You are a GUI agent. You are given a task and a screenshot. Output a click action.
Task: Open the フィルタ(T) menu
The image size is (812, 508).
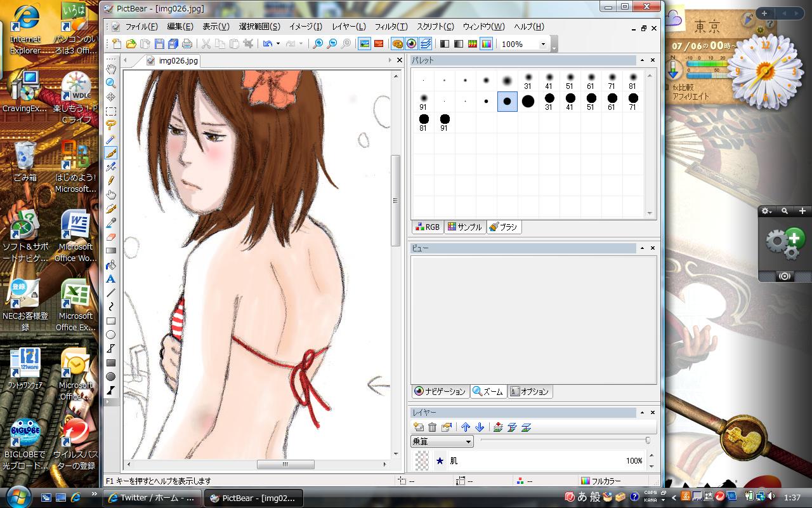point(391,27)
